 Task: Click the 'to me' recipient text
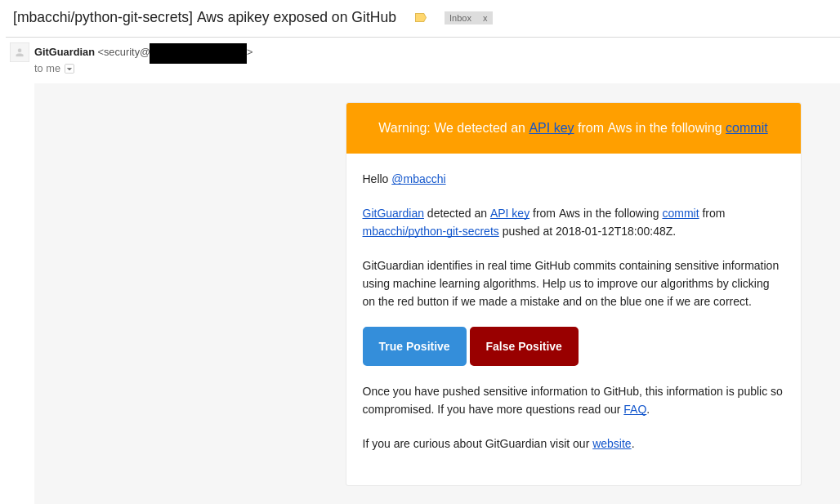pos(47,69)
